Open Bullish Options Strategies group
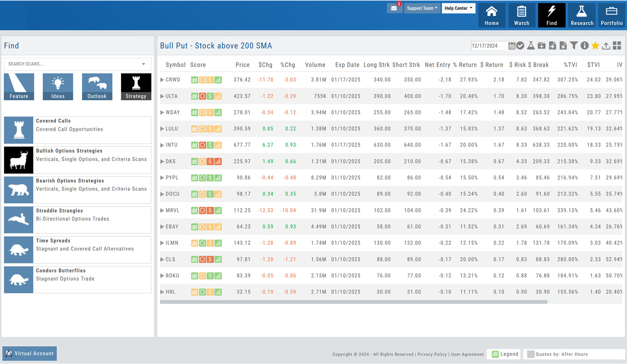 pos(77,160)
